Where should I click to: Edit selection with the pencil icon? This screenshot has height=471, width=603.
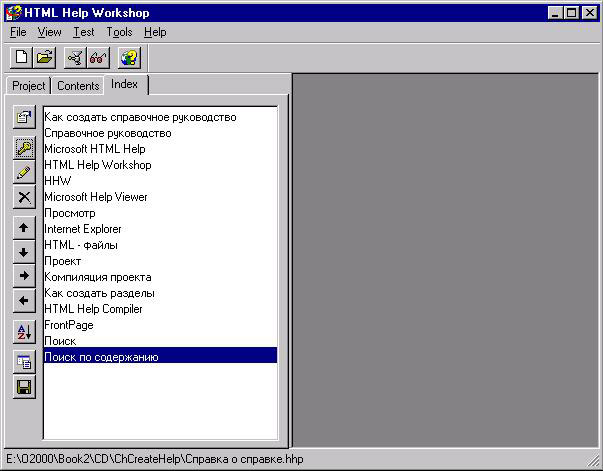click(x=24, y=172)
